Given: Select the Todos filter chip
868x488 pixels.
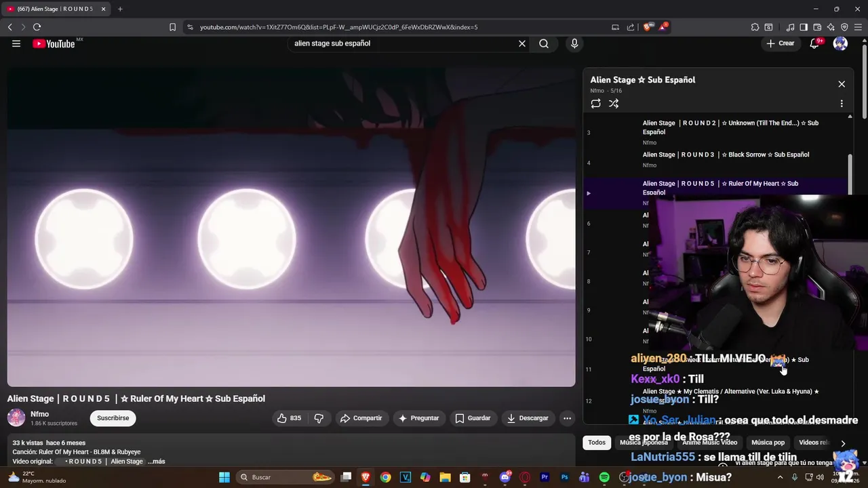Looking at the screenshot, I should (x=597, y=443).
